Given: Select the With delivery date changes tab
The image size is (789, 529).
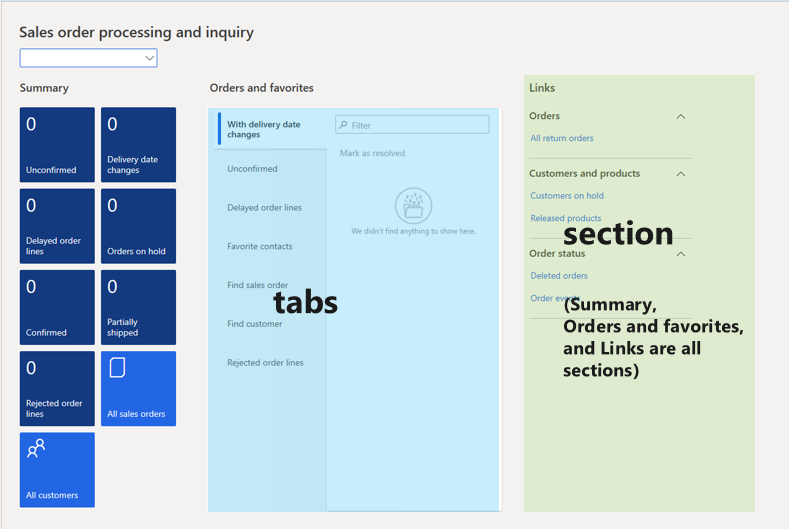Looking at the screenshot, I should [x=272, y=129].
